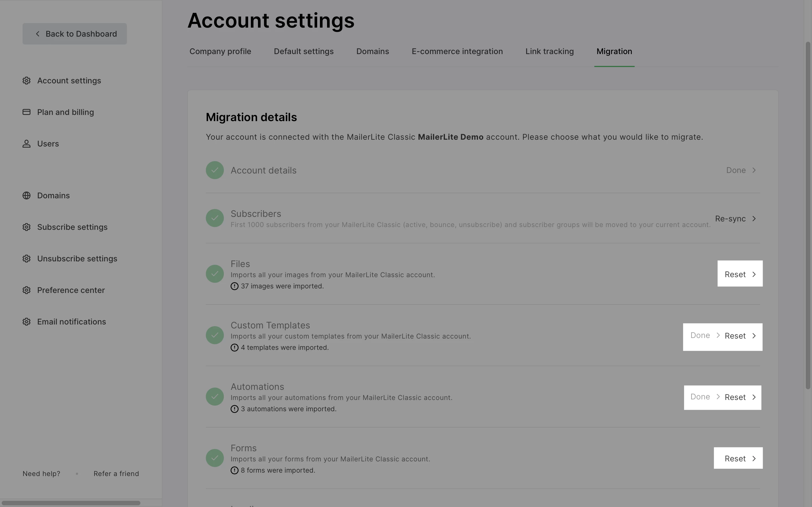This screenshot has width=812, height=507.
Task: Click the Refer a friend link
Action: pyautogui.click(x=116, y=473)
